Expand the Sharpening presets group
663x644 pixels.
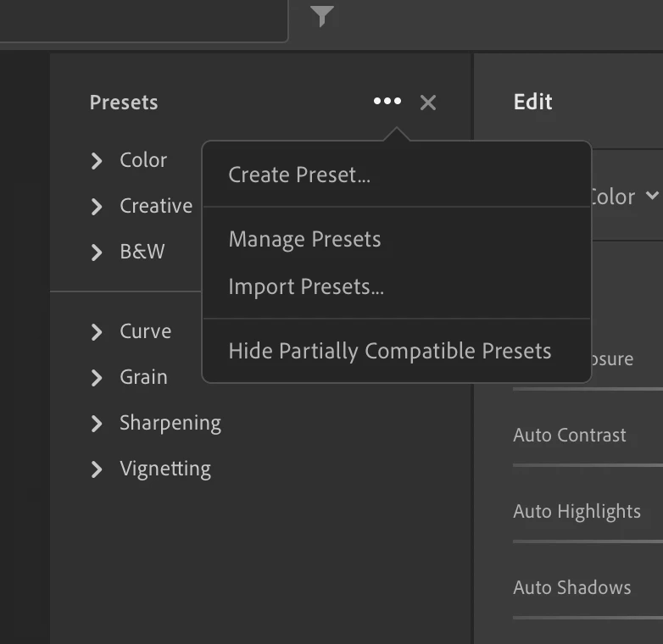[97, 423]
